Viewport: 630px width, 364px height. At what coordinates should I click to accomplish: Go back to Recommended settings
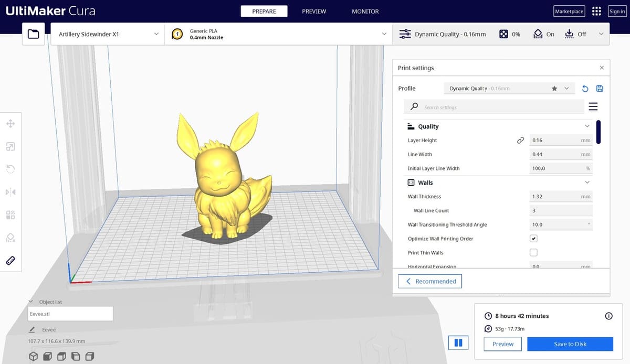(430, 281)
